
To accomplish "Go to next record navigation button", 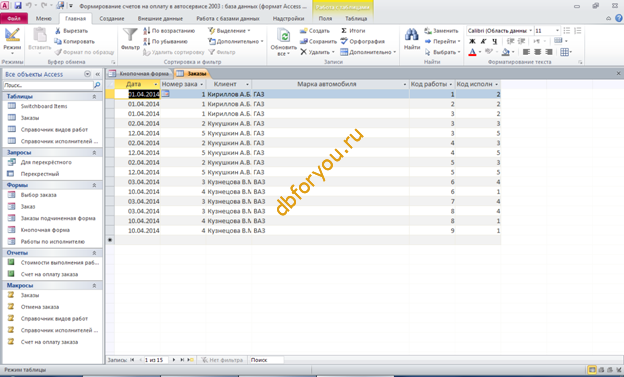I will [x=174, y=360].
